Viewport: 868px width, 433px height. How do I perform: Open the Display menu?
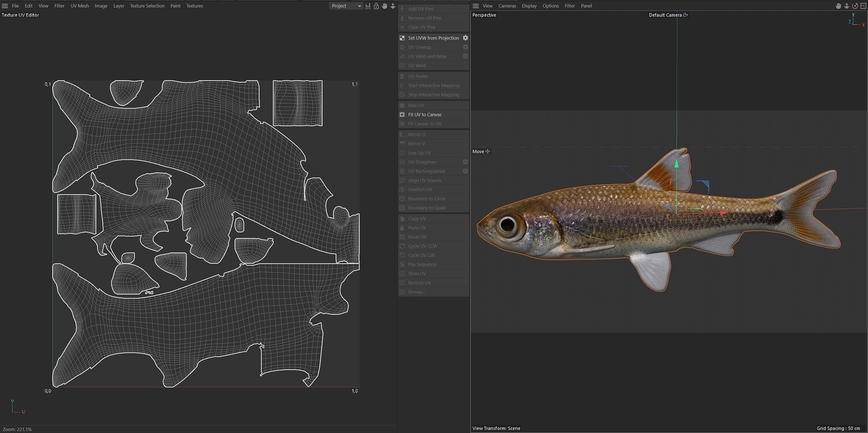point(529,6)
